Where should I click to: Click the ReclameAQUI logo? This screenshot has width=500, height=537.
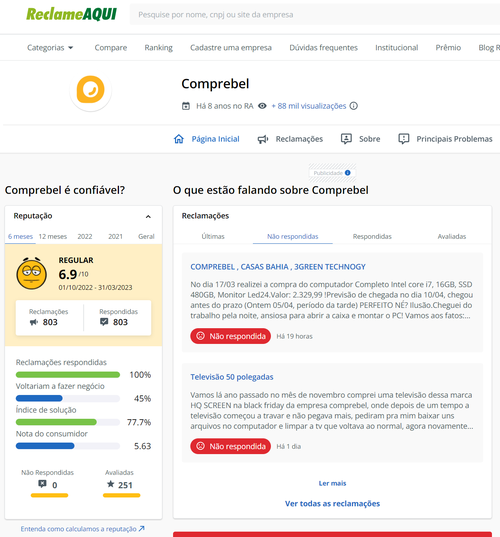71,14
